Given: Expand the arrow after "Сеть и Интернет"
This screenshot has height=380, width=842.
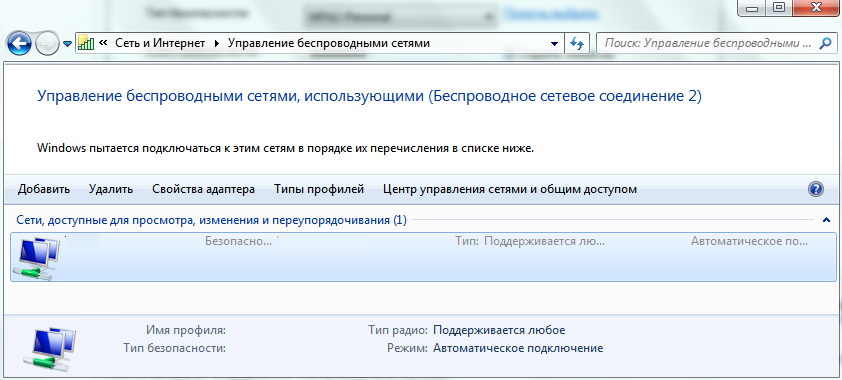Looking at the screenshot, I should (217, 43).
